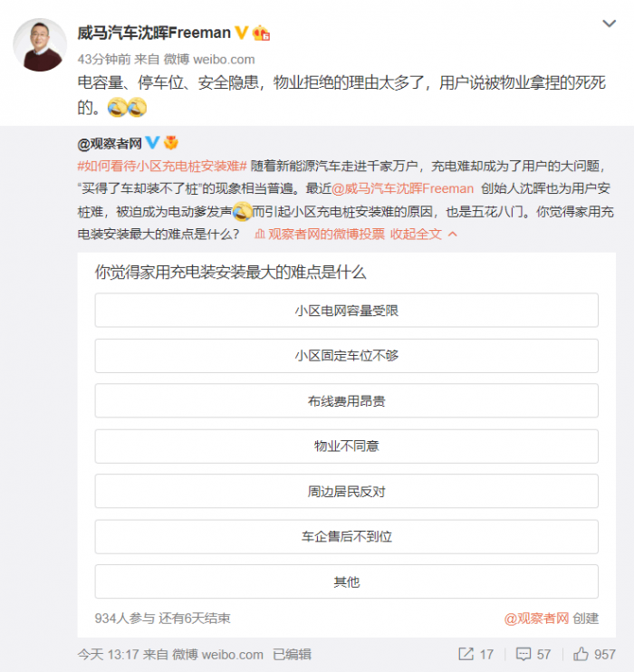Click the award badge next to 观察者网
The height and width of the screenshot is (672, 634).
(171, 143)
